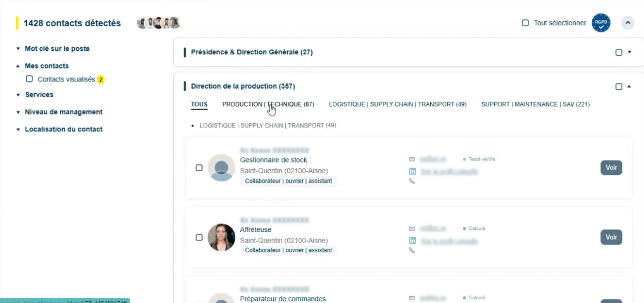Tick the Contacts visualisés checkbox
644x303 pixels.
tap(29, 79)
